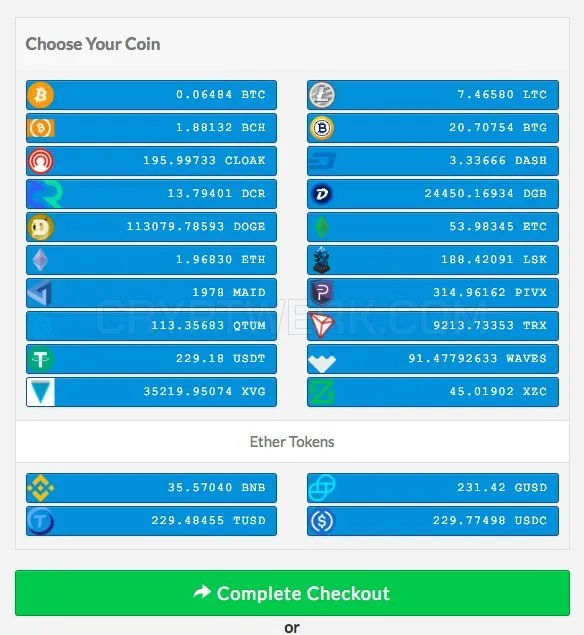
Task: Click the red CloakCoin logo icon
Action: (x=40, y=161)
